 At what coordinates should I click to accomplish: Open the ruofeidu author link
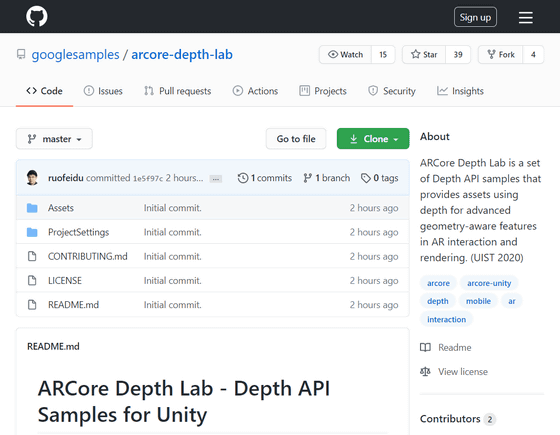66,178
